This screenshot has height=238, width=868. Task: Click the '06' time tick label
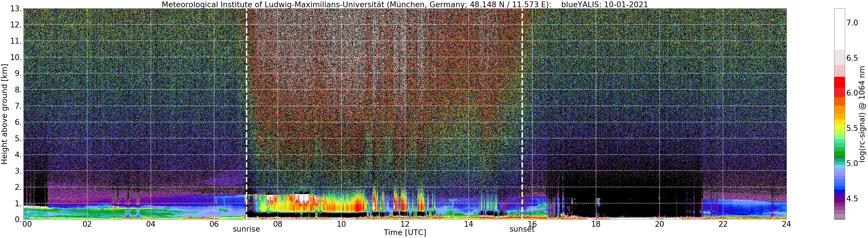(214, 224)
